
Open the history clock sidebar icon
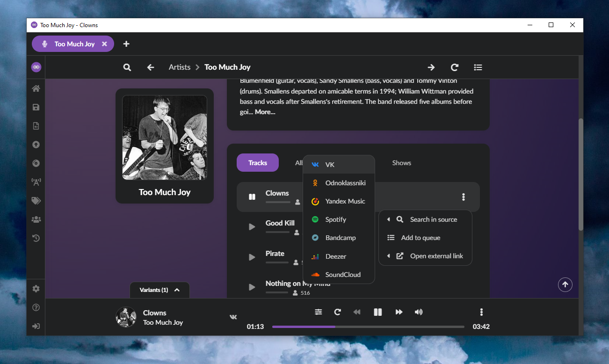pyautogui.click(x=36, y=238)
